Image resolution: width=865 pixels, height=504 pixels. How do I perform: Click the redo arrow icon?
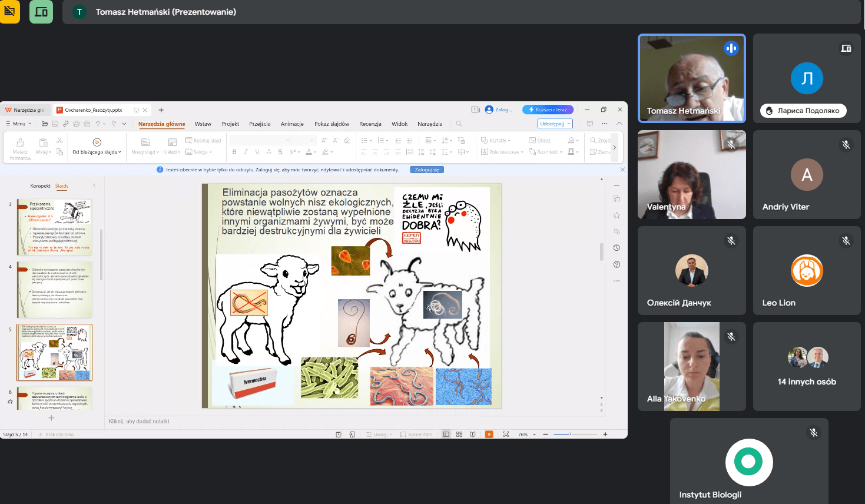pyautogui.click(x=114, y=124)
